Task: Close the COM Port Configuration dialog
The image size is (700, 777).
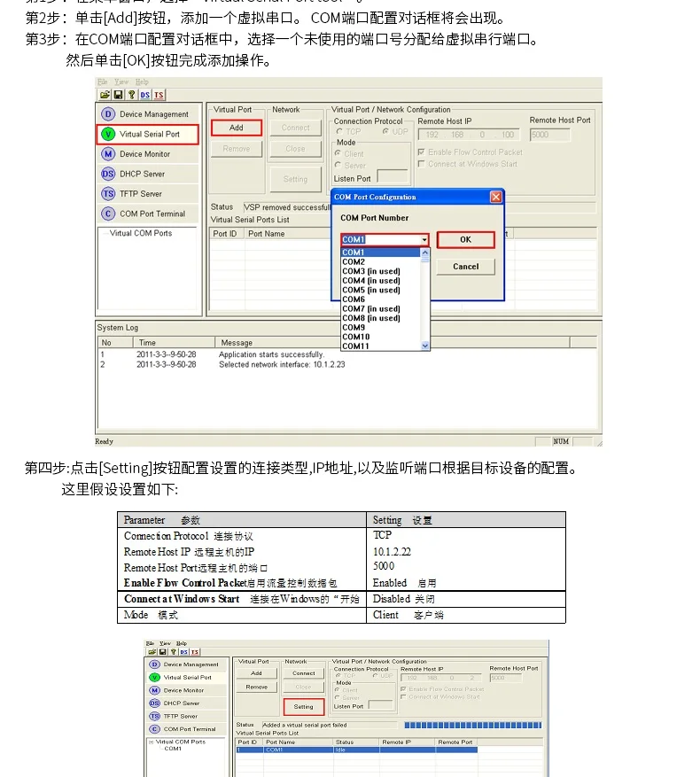Action: tap(495, 198)
